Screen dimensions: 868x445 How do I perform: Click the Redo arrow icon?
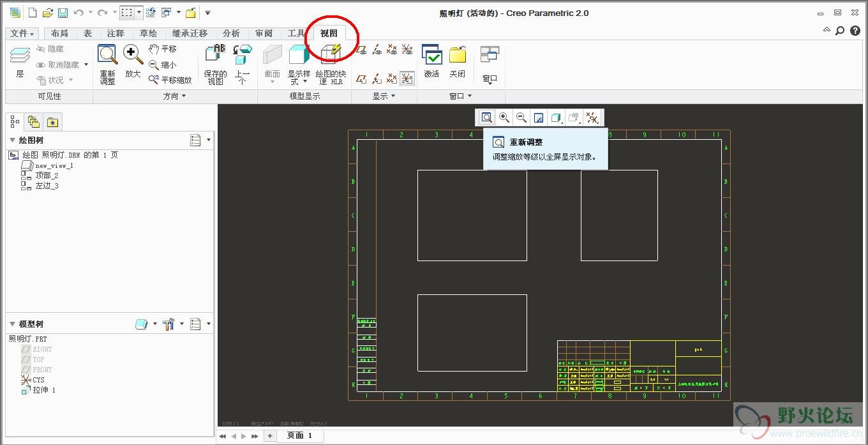(102, 13)
